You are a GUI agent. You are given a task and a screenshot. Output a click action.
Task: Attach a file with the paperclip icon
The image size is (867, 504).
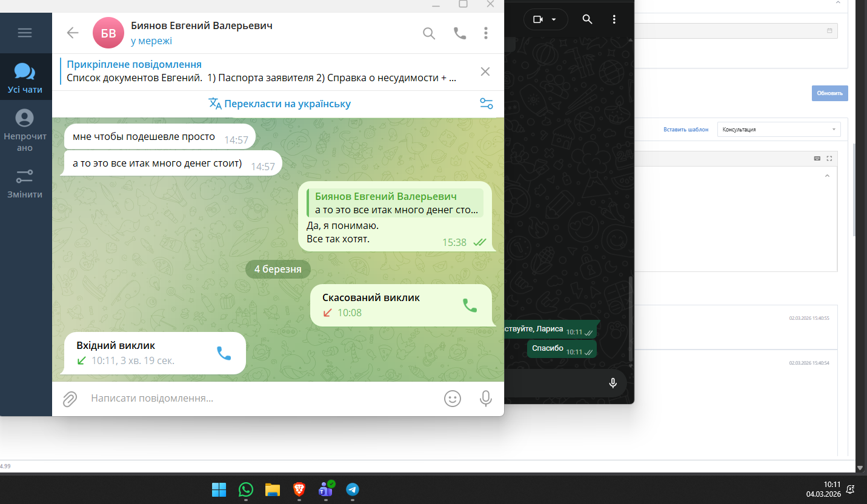coord(70,399)
